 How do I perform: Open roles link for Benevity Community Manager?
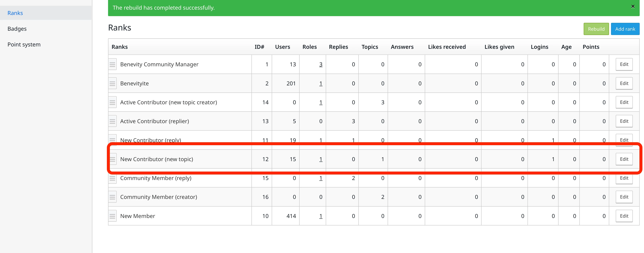click(x=320, y=65)
